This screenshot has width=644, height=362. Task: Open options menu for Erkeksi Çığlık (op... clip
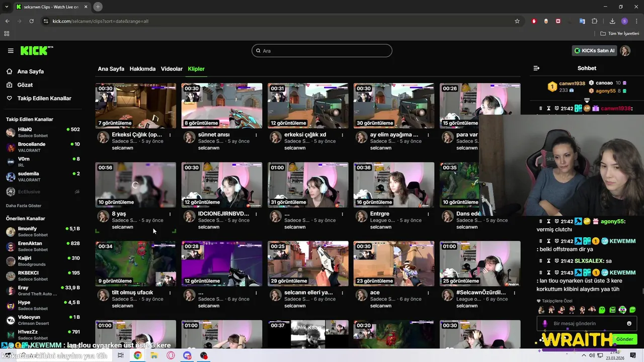click(170, 135)
